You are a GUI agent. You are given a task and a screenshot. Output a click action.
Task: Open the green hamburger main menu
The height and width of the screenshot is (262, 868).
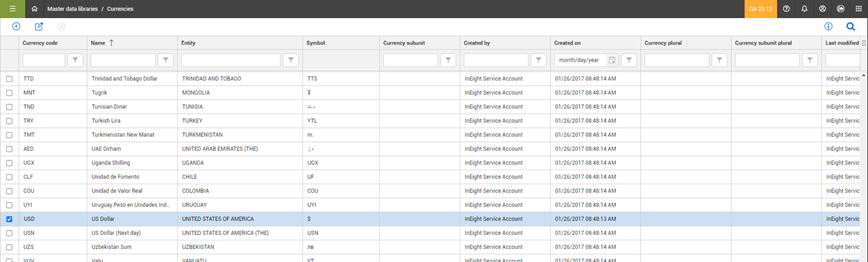pos(12,9)
